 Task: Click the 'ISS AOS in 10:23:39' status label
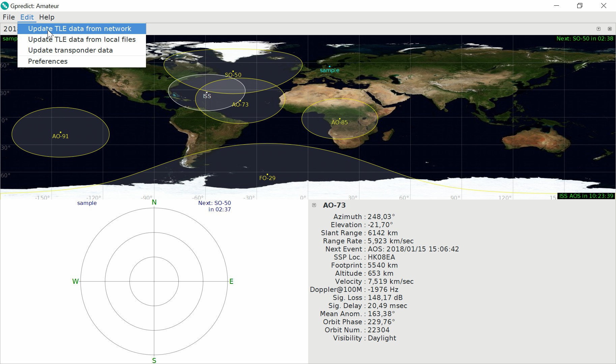[x=586, y=196]
